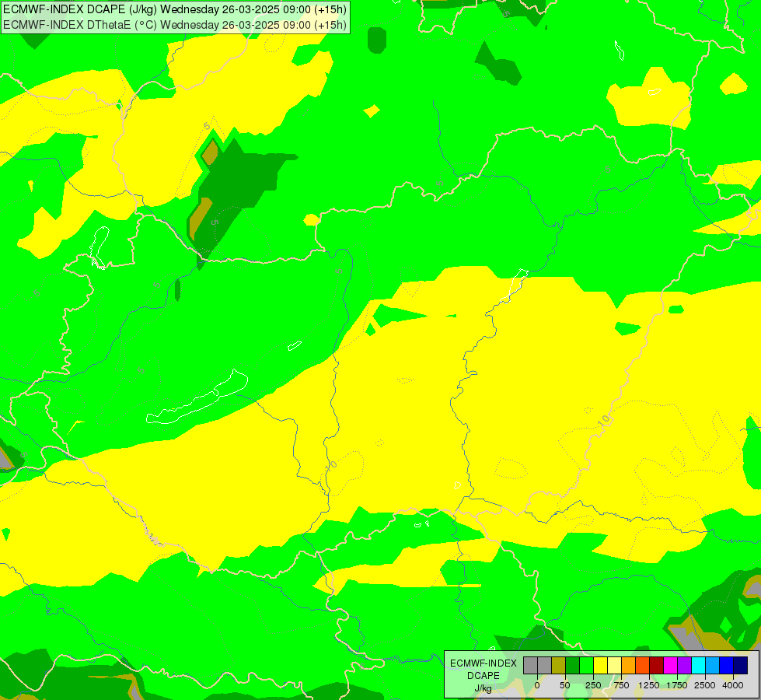Choose the bright yellow legend swatch

[600, 666]
